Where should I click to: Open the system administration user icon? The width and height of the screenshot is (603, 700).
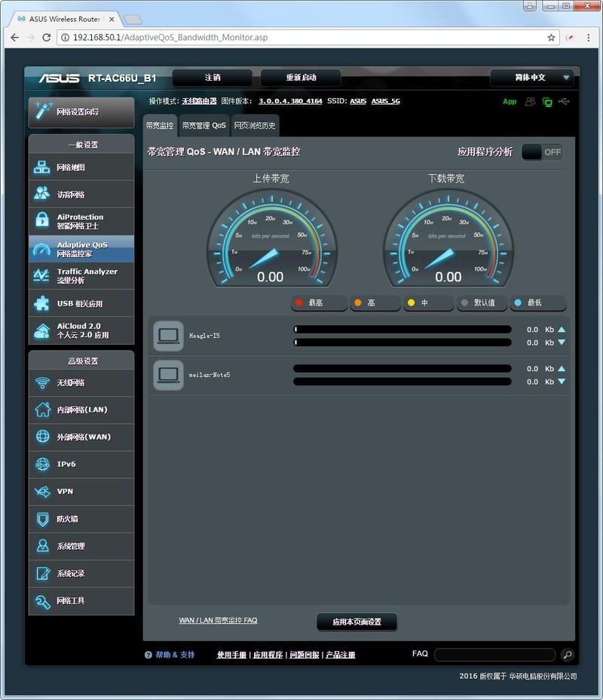tap(43, 545)
